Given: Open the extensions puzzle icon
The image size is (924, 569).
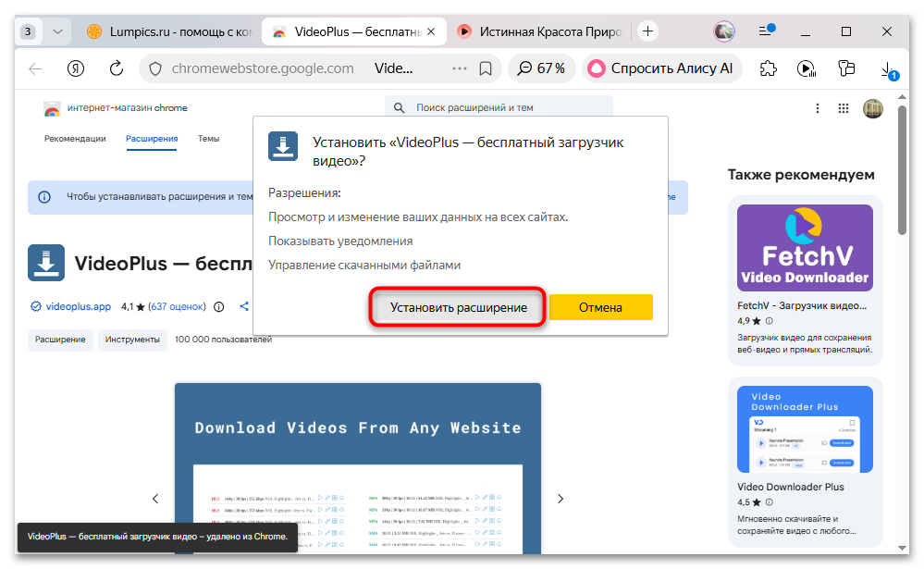Looking at the screenshot, I should click(x=769, y=69).
